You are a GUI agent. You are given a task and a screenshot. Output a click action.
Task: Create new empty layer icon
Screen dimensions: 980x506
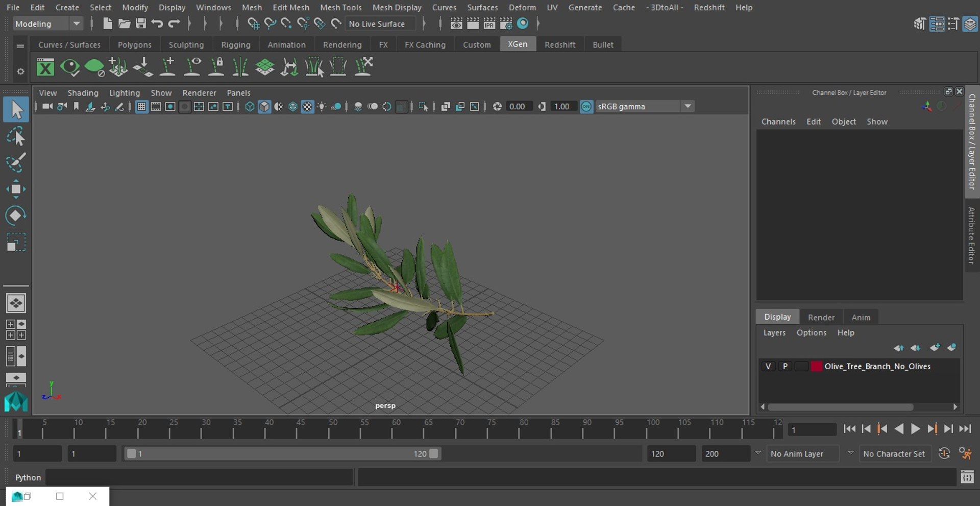point(935,348)
